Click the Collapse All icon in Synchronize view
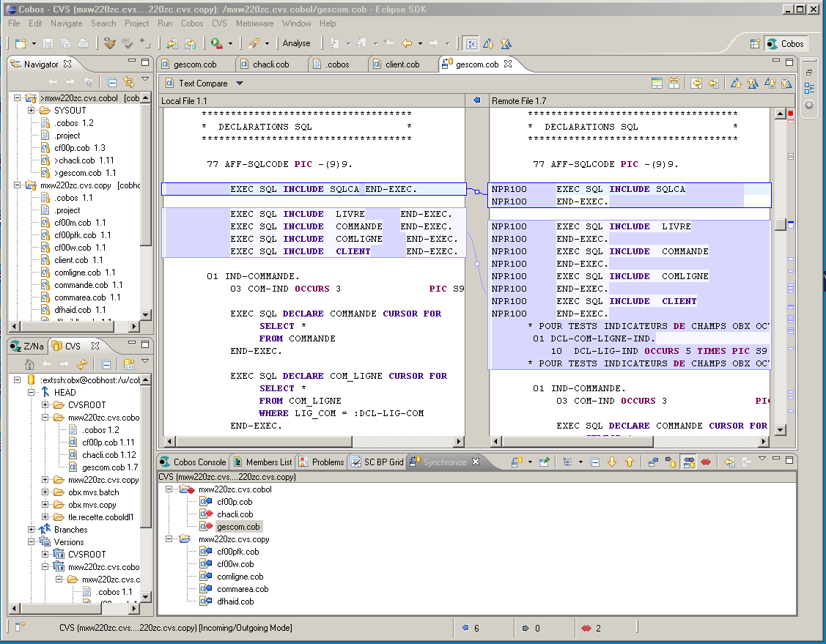 [x=595, y=462]
